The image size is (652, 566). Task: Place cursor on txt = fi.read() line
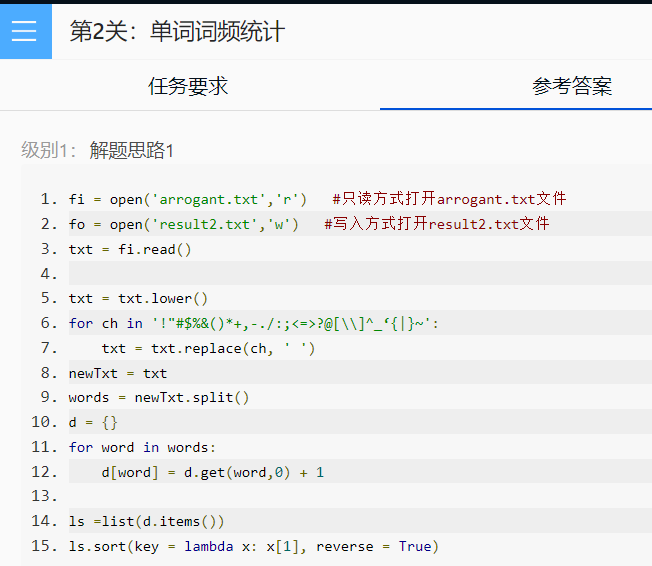click(x=130, y=249)
